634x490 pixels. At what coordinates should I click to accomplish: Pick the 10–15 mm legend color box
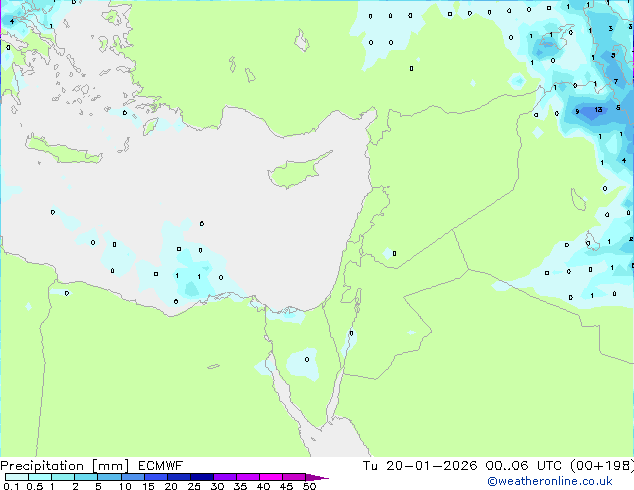pos(133,477)
